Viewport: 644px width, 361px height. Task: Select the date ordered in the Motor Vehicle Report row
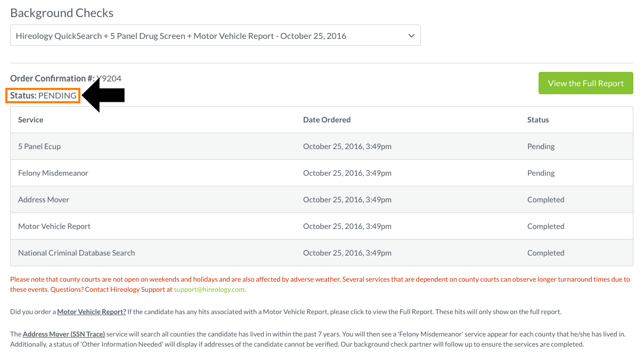[347, 226]
